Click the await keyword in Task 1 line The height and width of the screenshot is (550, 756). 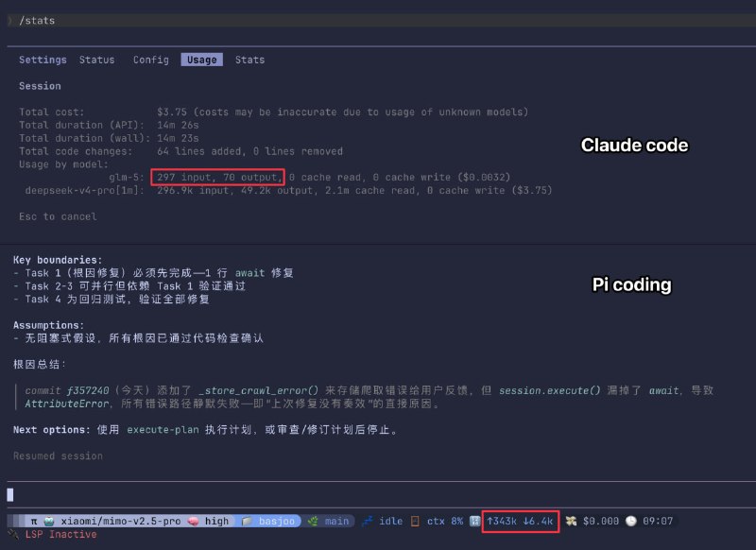[x=249, y=273]
